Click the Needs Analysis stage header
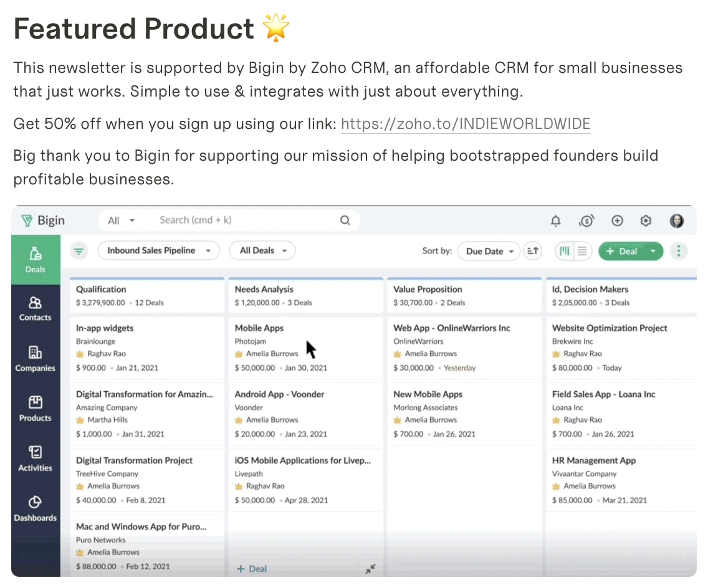Screen dimensions: 713x588 point(305,295)
